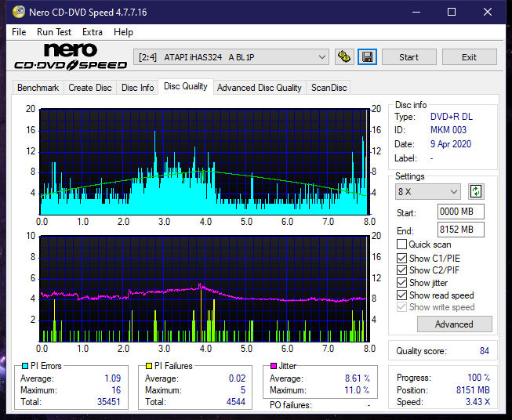Click the Advanced settings button

[454, 324]
